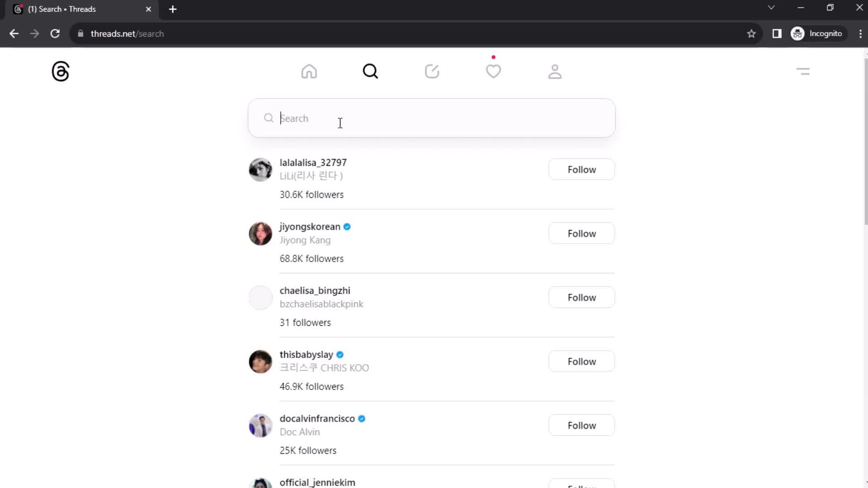The image size is (868, 488).
Task: Click the Threads logo icon
Action: pyautogui.click(x=60, y=71)
